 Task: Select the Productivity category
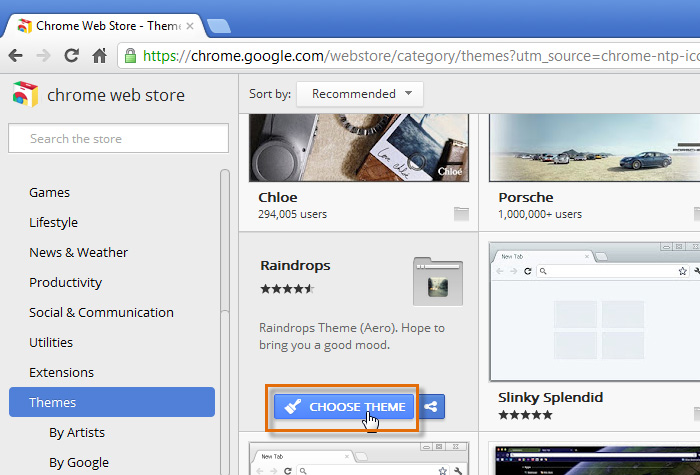click(66, 283)
